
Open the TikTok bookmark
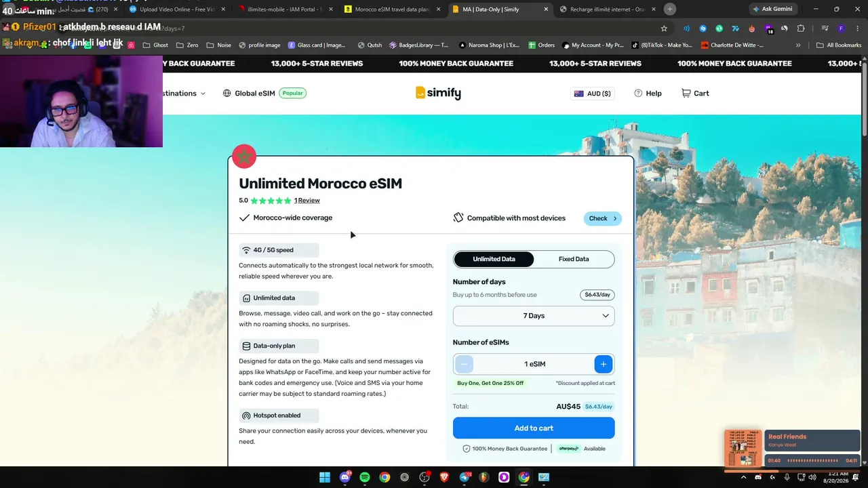click(662, 45)
